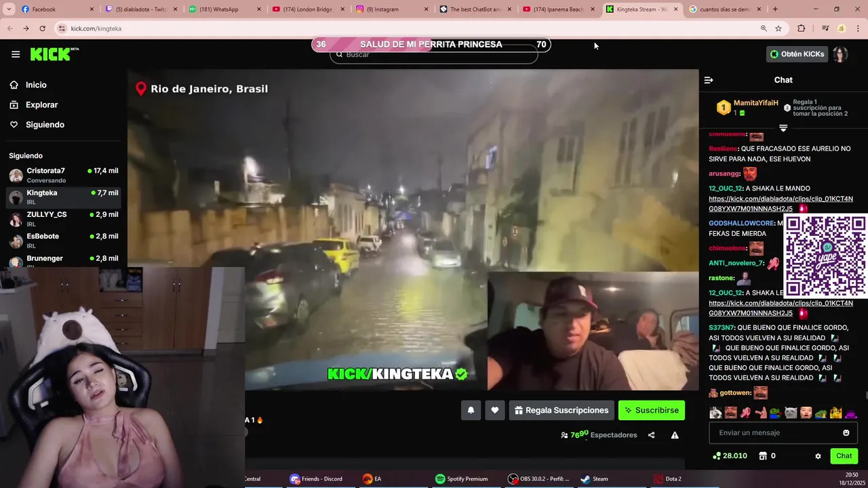Report stream with warning triangle icon
This screenshot has width=868, height=488.
click(x=675, y=435)
